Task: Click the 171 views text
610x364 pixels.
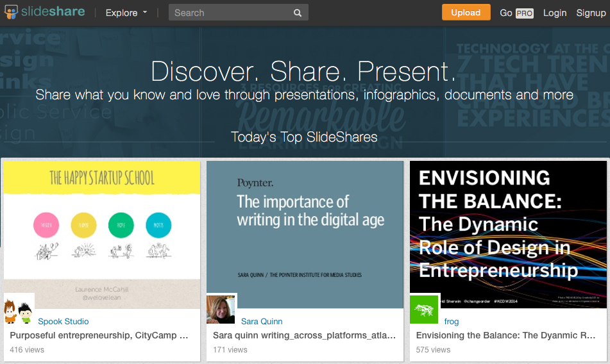Action: pos(230,350)
